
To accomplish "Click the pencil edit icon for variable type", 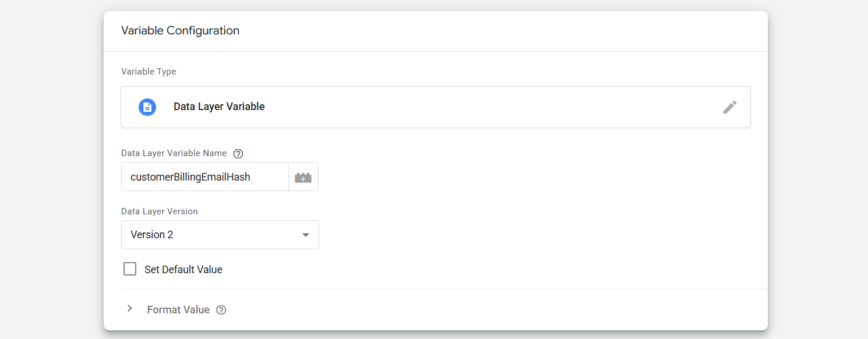I will (x=729, y=107).
